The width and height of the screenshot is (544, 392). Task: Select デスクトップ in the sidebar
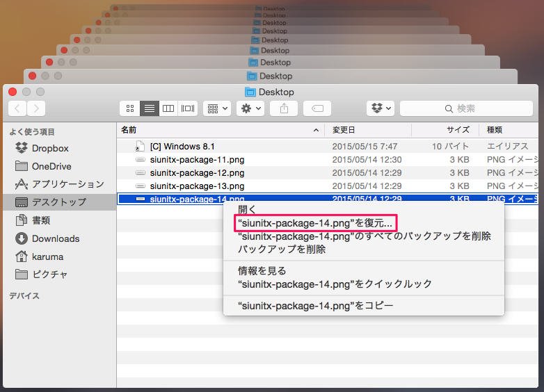(59, 202)
